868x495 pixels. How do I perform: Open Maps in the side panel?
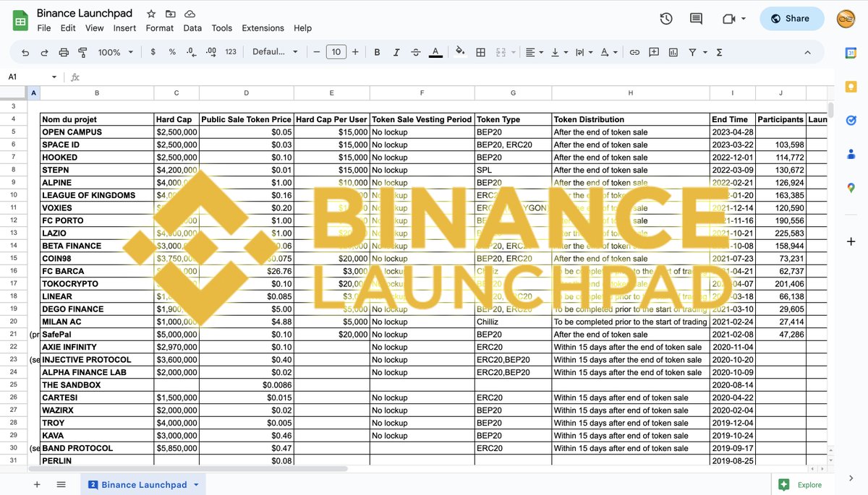[x=851, y=188]
